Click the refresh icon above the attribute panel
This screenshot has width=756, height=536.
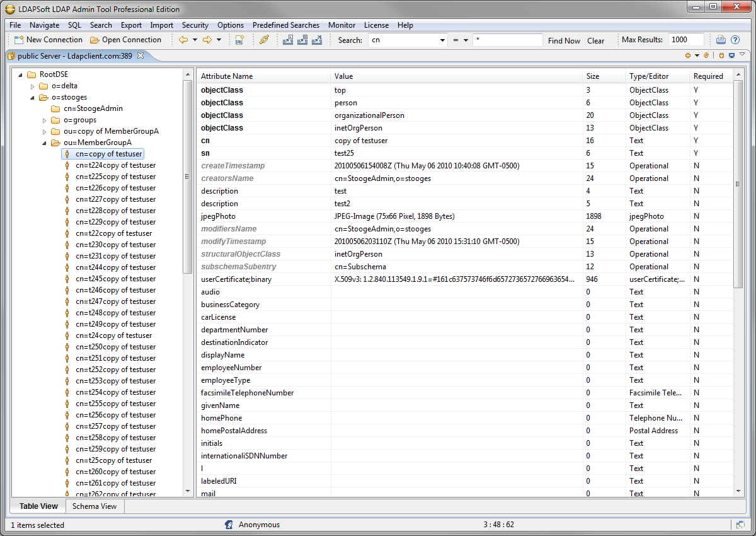pyautogui.click(x=706, y=55)
